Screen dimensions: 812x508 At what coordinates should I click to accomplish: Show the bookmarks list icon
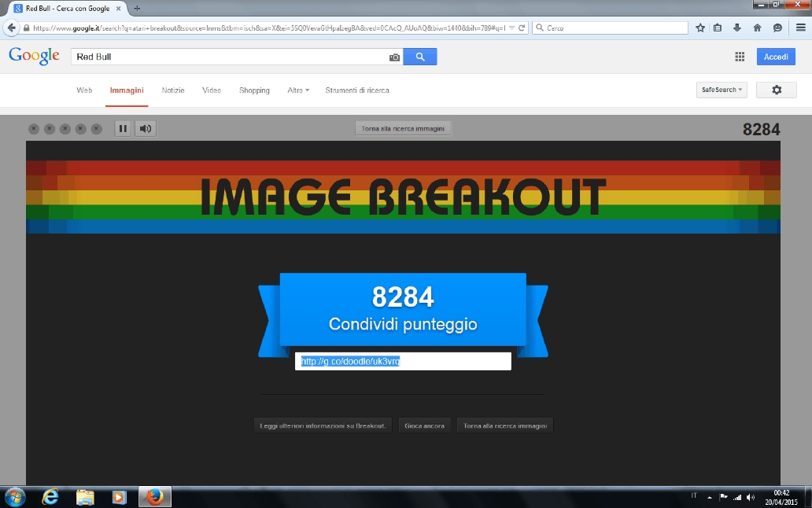click(x=718, y=28)
